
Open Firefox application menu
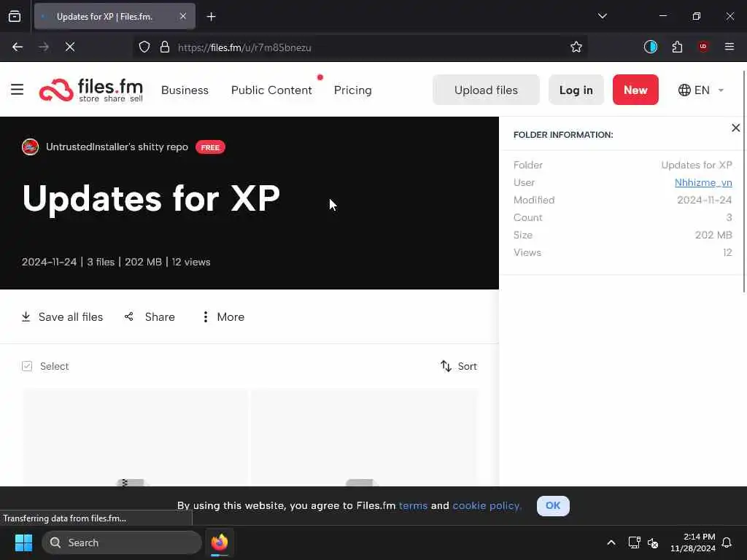[729, 47]
